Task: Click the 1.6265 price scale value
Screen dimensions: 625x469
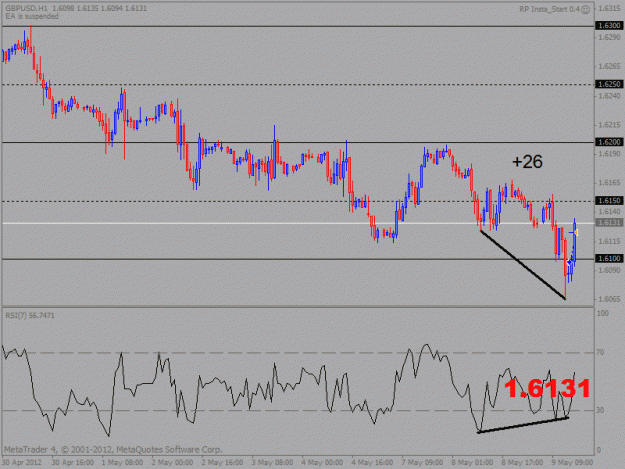Action: [609, 66]
